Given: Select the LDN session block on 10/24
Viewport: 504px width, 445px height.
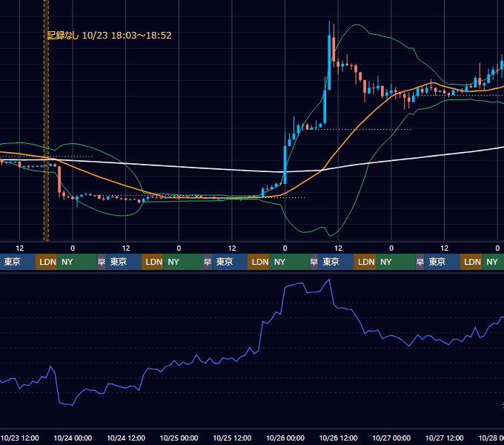Looking at the screenshot, I should tap(153, 262).
